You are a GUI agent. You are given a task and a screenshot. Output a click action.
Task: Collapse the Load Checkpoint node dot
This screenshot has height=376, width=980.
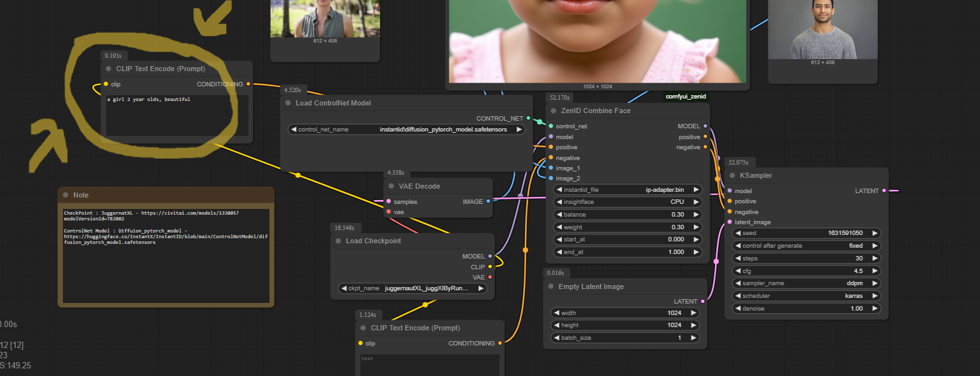click(338, 241)
